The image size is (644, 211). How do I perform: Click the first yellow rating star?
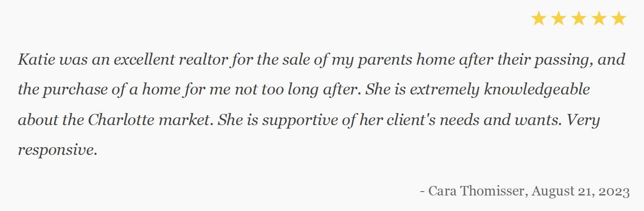click(539, 19)
